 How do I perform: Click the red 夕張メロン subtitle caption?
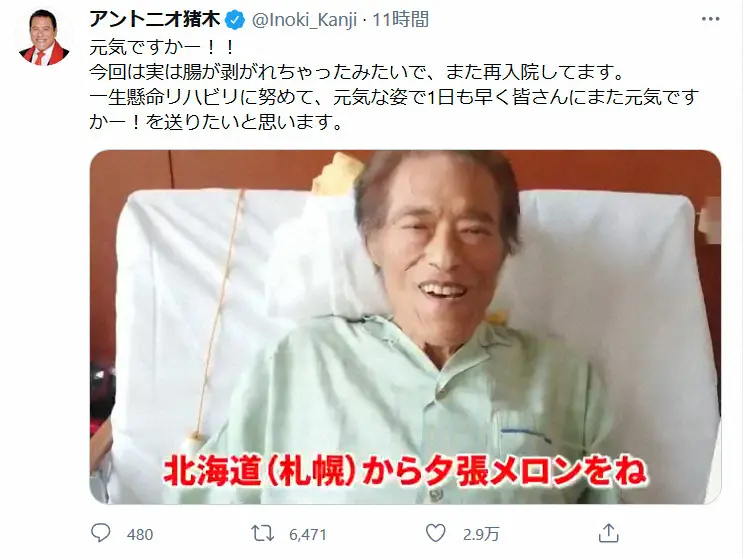[405, 471]
